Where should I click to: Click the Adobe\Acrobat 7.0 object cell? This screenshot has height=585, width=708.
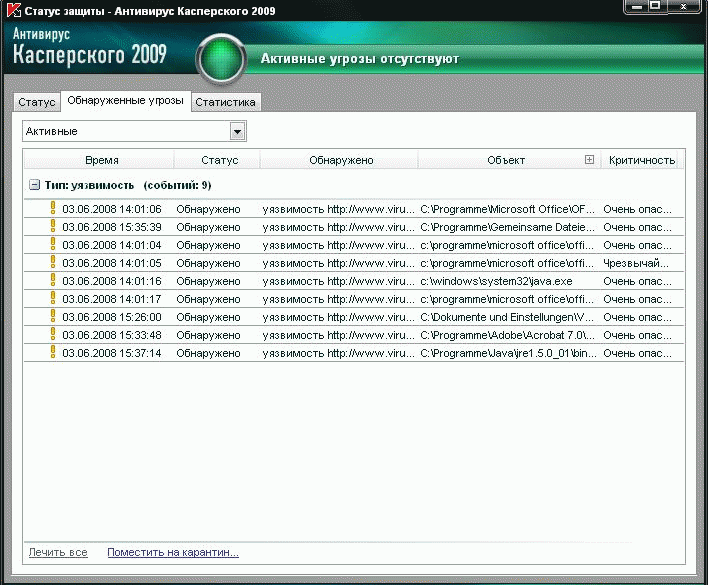coord(508,335)
